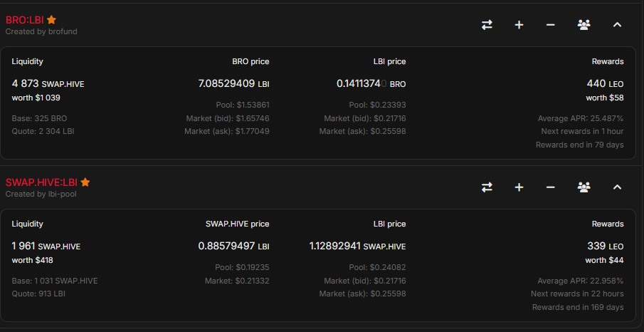Unfavorite the SWAP.HIVE:LBI pool star
This screenshot has width=644, height=332.
point(85,182)
